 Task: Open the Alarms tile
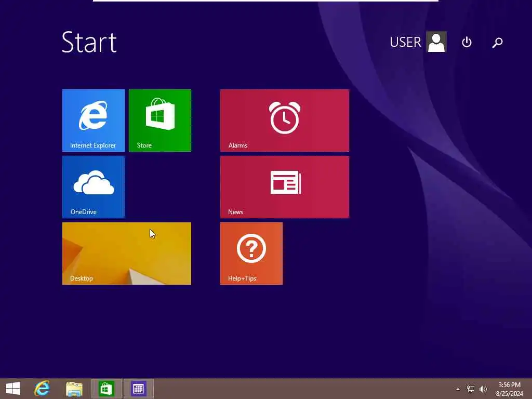284,121
